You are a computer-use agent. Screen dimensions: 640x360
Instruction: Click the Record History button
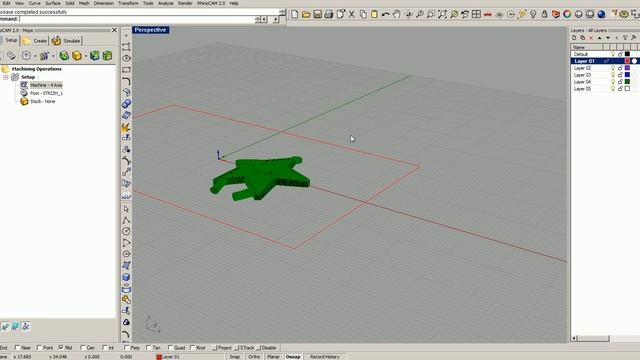[x=324, y=357]
